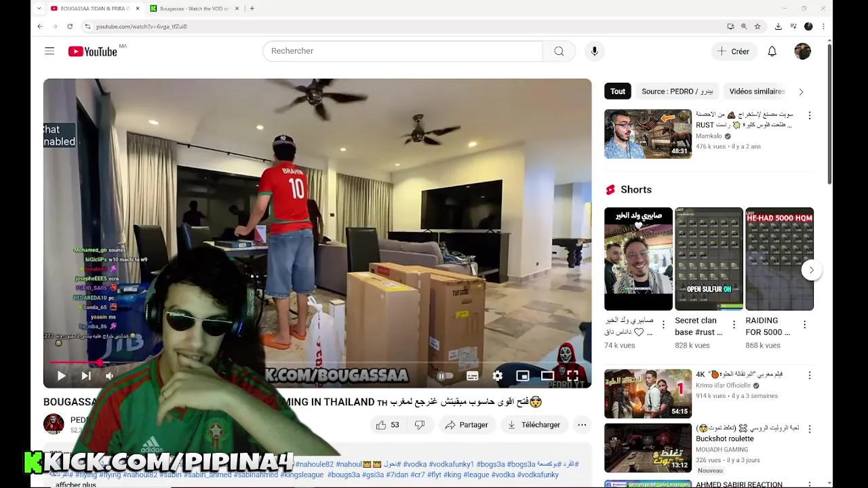Open the Buckshot roulette 13:12 thumbnail
The width and height of the screenshot is (868, 488).
point(648,448)
